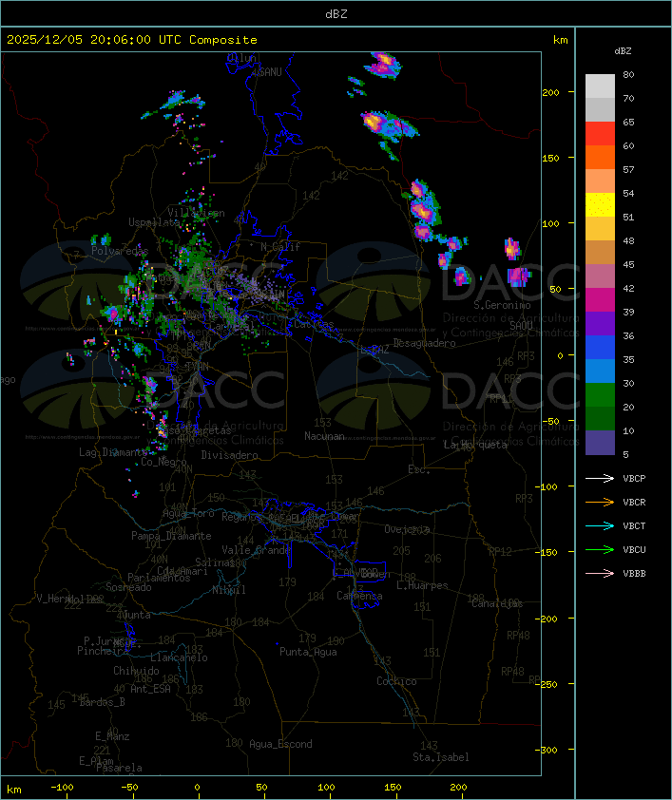Image resolution: width=672 pixels, height=800 pixels.
Task: Click the 'Agua_Escond' place label
Action: tap(280, 744)
